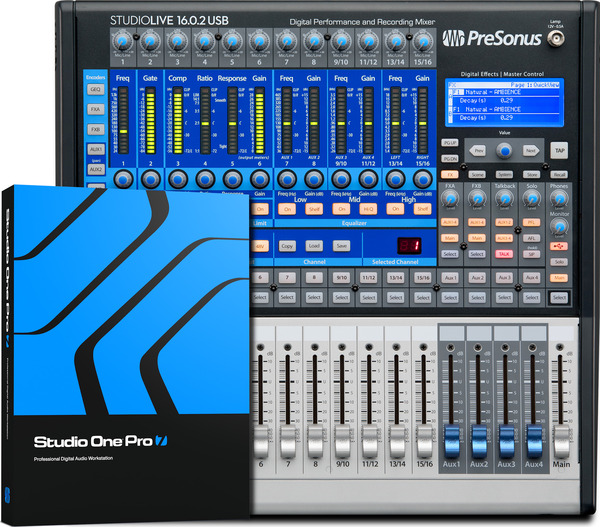Click the FXA column Select button

point(450,254)
